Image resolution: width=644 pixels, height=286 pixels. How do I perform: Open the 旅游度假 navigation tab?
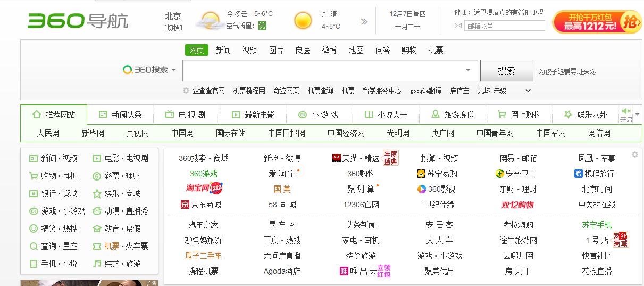tap(453, 115)
